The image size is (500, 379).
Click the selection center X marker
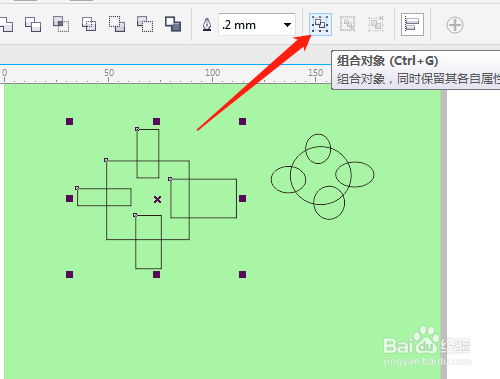tap(157, 199)
